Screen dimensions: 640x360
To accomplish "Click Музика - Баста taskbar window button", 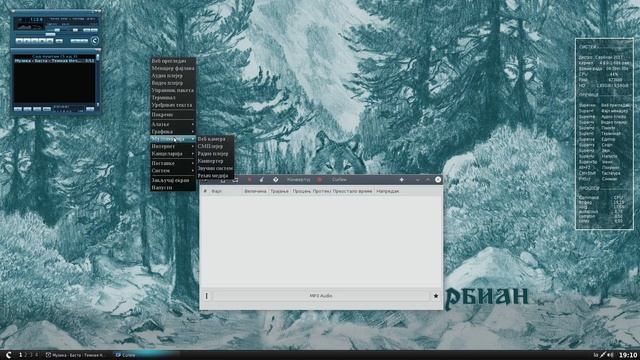I will coord(75,355).
